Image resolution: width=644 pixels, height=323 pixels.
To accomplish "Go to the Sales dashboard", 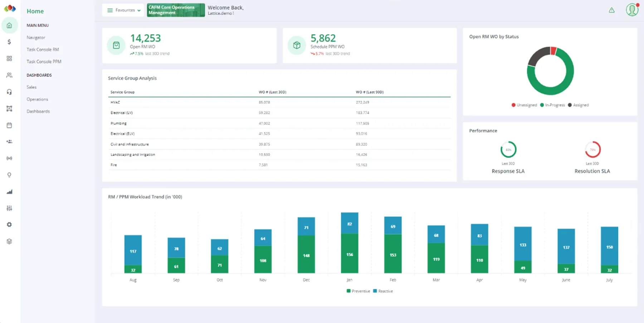I will pyautogui.click(x=31, y=87).
